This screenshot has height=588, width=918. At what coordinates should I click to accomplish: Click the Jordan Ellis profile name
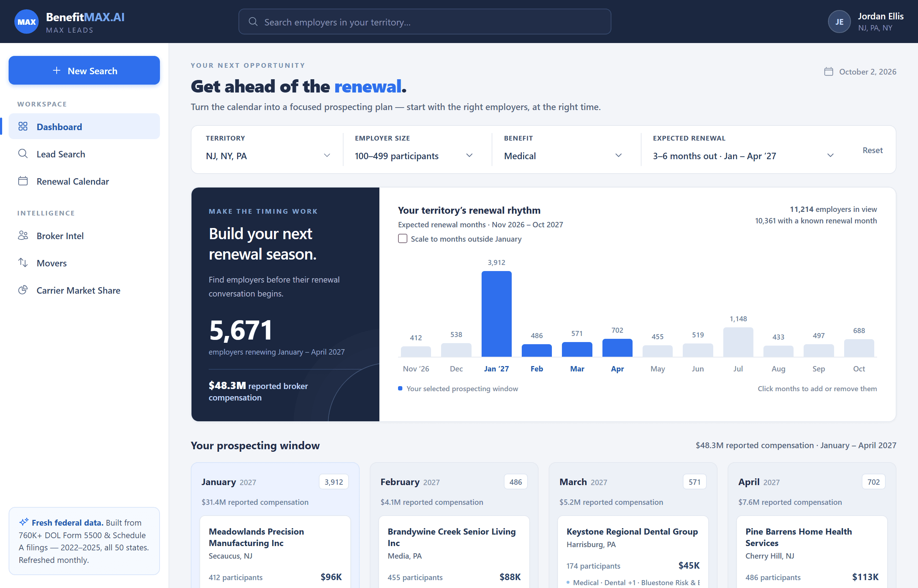coord(880,16)
